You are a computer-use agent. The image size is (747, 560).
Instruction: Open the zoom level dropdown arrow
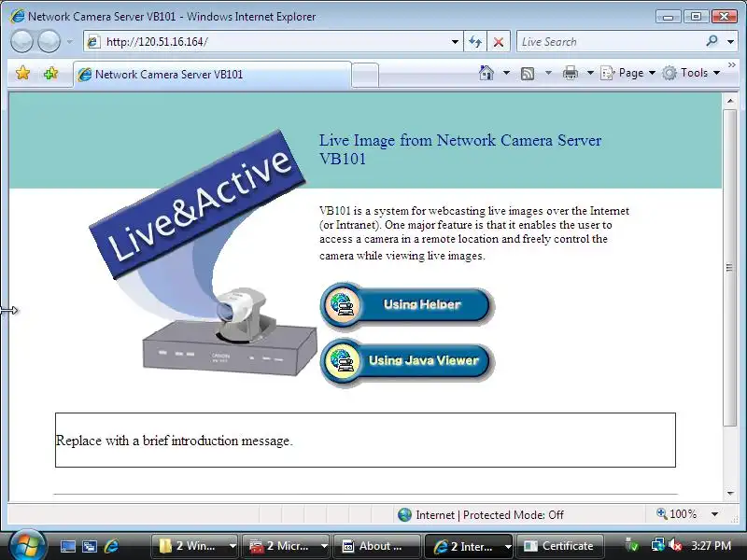714,514
